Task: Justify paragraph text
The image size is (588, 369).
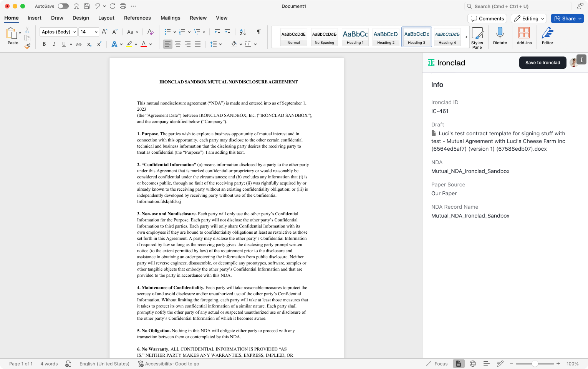Action: (198, 44)
